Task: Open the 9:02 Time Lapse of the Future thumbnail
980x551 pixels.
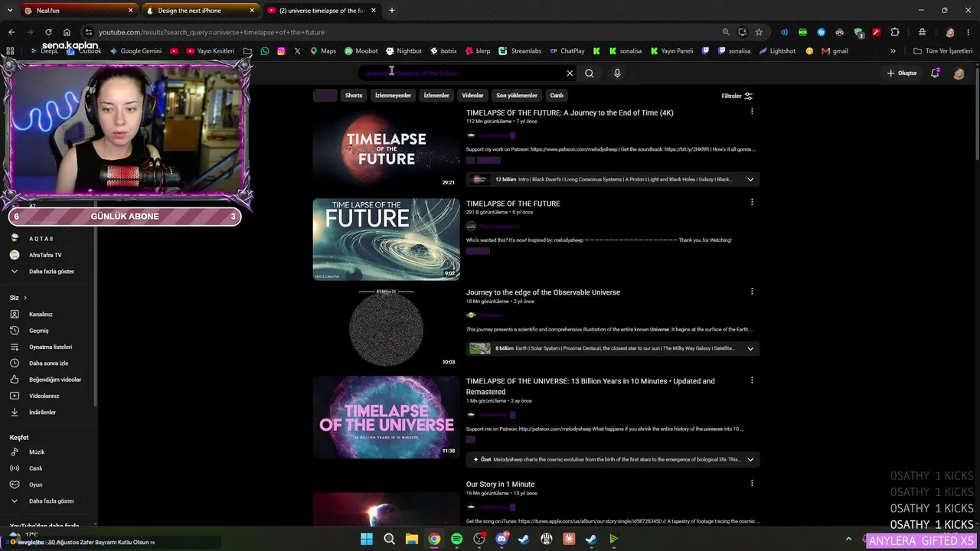Action: pos(386,240)
